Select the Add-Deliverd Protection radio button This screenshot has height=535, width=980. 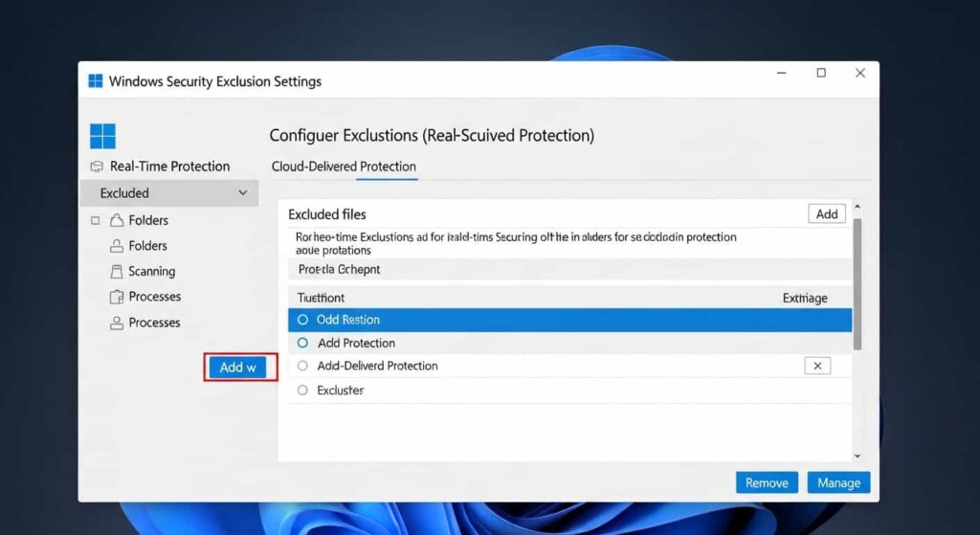(302, 366)
